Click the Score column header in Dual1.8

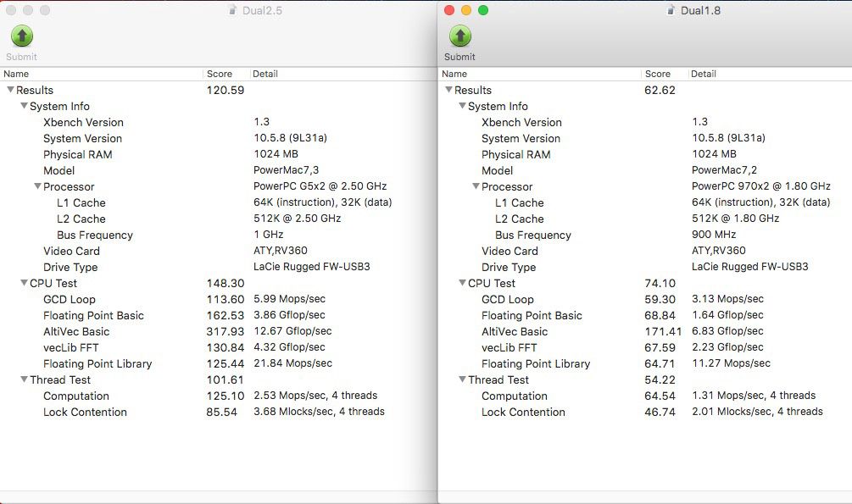(665, 74)
